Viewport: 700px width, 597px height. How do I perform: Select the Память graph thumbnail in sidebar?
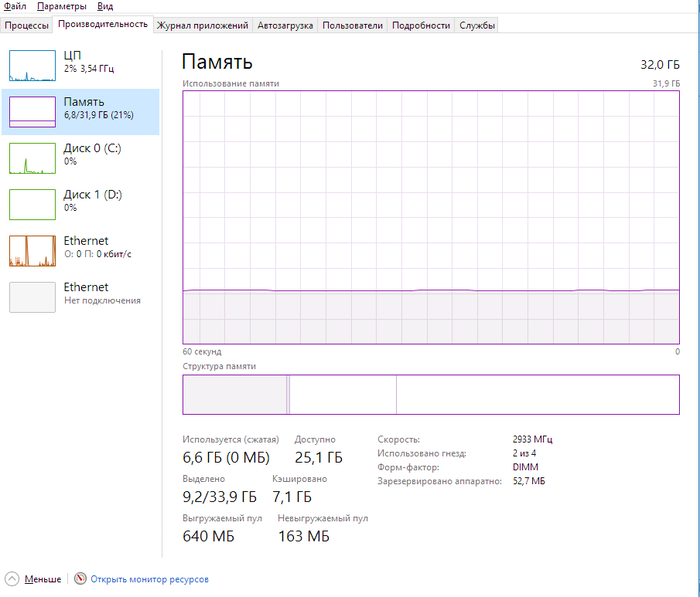tap(32, 111)
